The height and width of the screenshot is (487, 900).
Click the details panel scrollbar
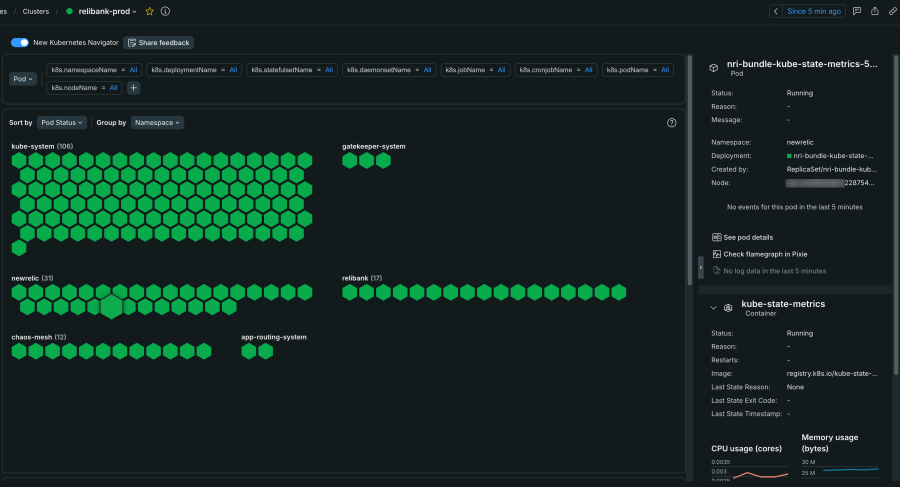(895, 215)
